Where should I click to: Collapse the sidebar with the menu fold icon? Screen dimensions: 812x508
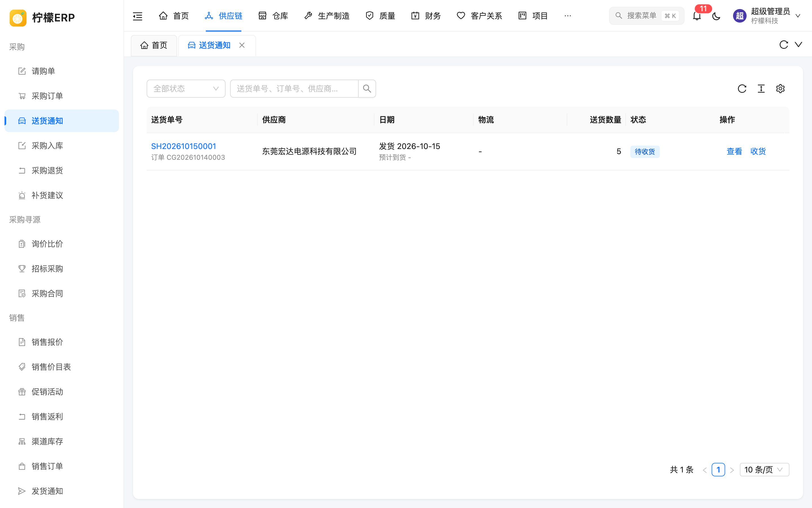point(138,16)
